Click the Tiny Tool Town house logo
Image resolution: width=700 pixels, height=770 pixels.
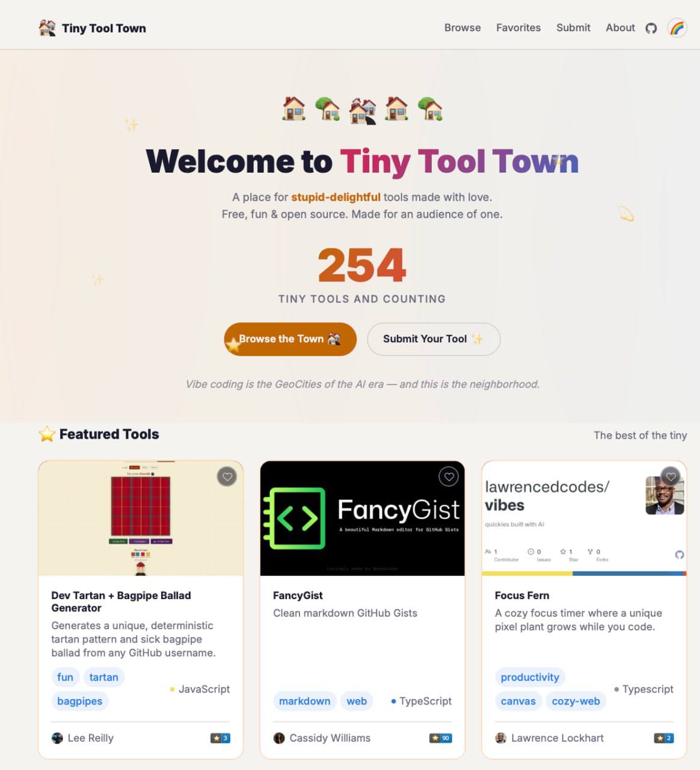[x=48, y=28]
